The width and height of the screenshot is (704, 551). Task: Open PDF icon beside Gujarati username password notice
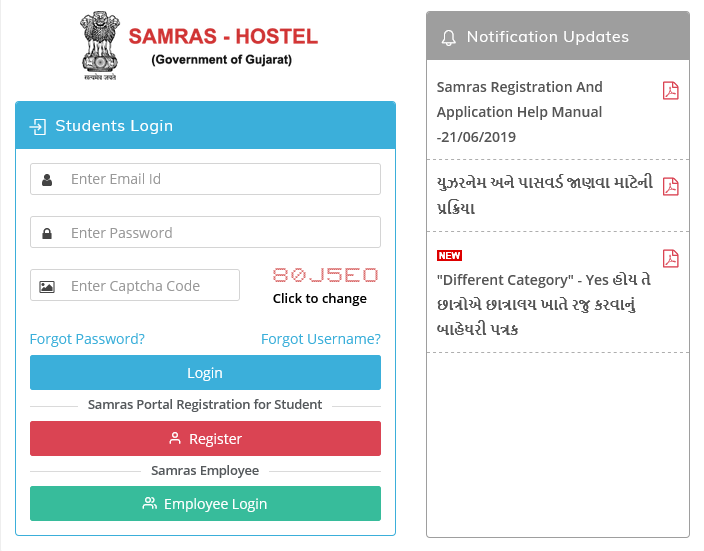coord(670,186)
